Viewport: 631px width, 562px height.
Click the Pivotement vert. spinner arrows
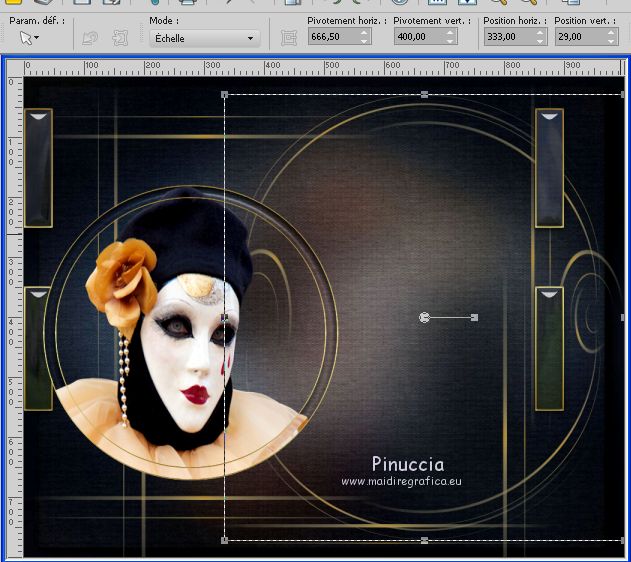point(450,37)
